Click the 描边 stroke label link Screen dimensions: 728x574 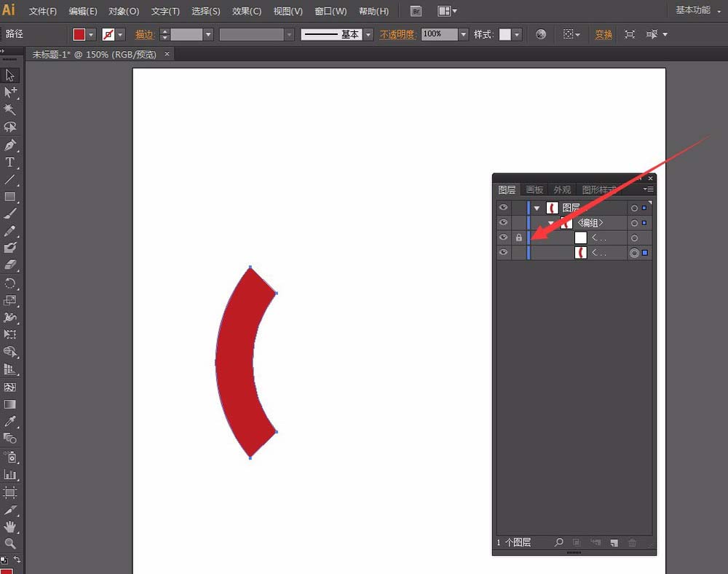[146, 34]
